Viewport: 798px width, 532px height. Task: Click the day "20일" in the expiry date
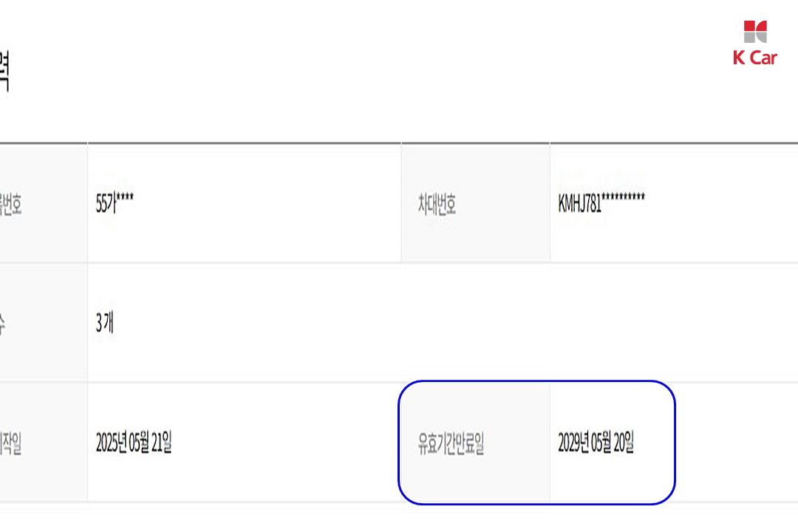coord(624,443)
